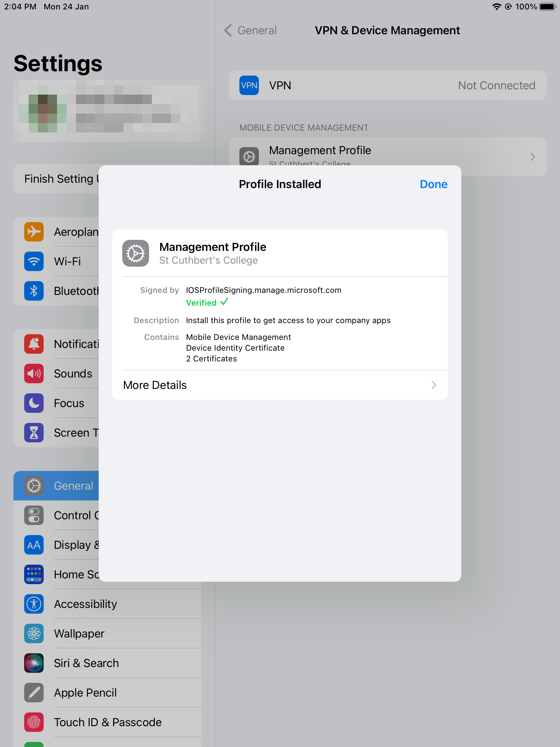Open Display & Brightness AA icon

click(x=34, y=545)
